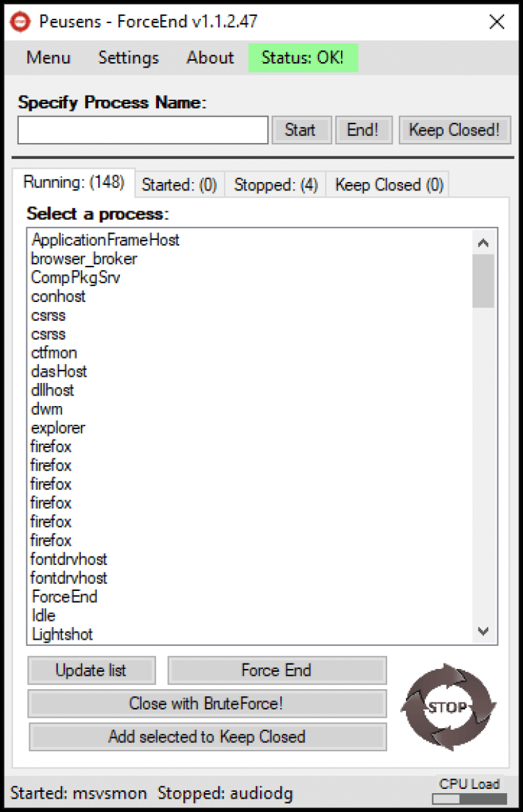
Task: Click the Force End button
Action: coord(276,670)
